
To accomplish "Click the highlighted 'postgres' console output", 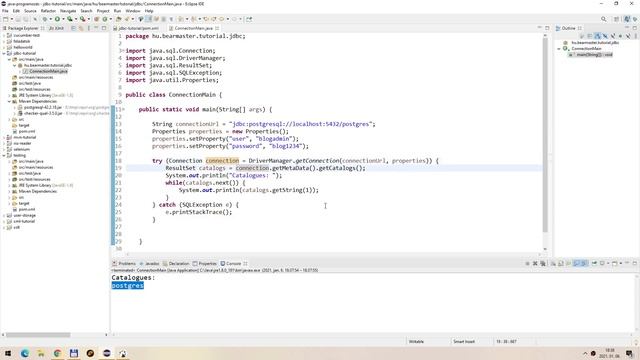I will coord(128,285).
